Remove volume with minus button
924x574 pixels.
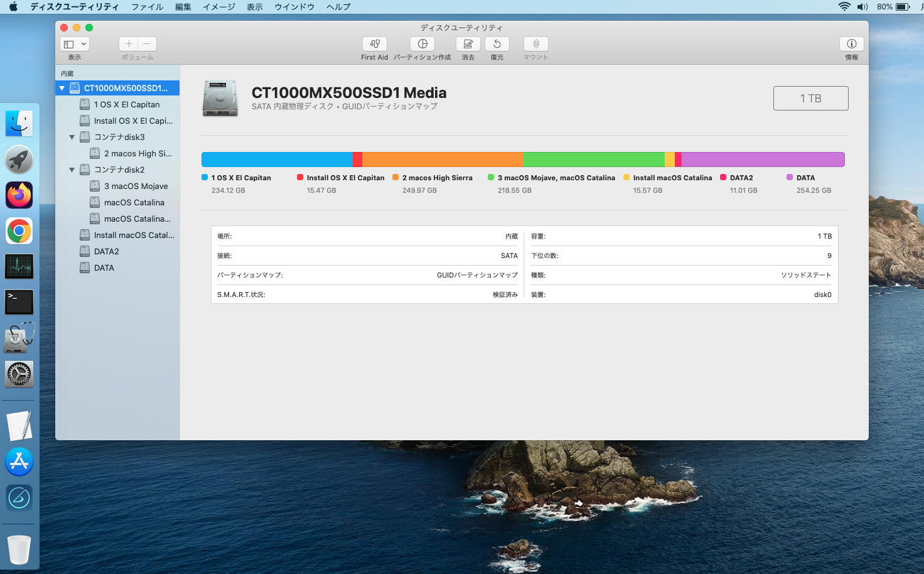point(147,44)
